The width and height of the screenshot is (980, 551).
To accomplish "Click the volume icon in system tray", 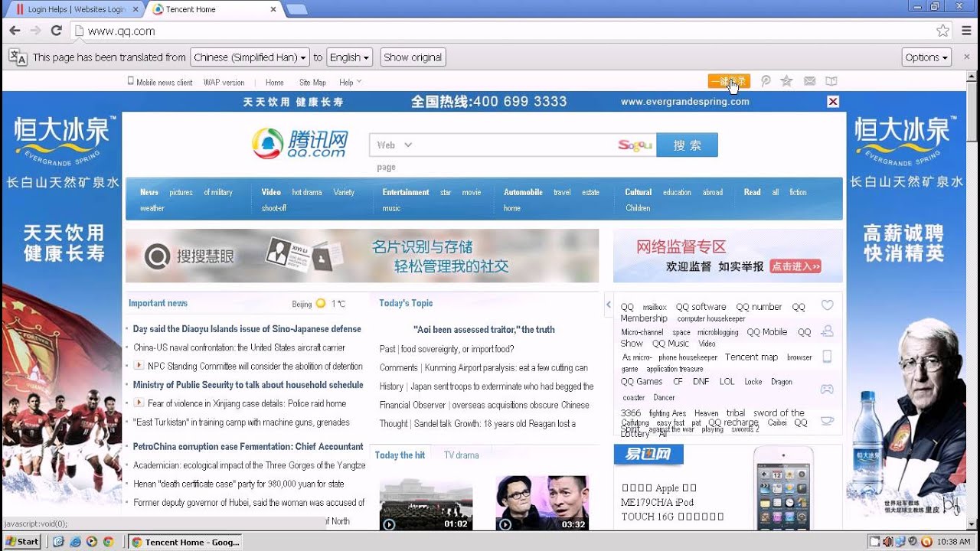I will point(887,542).
